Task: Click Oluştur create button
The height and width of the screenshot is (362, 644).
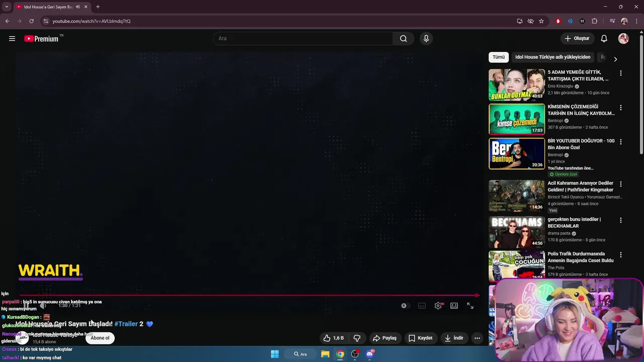Action: tap(577, 39)
